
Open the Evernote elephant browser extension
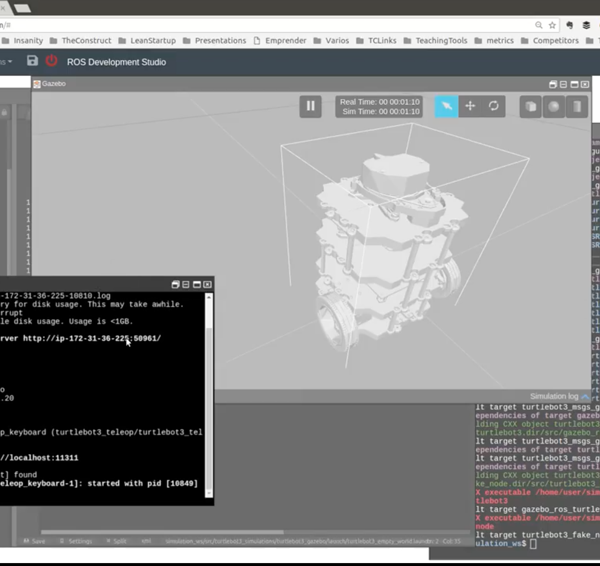569,25
